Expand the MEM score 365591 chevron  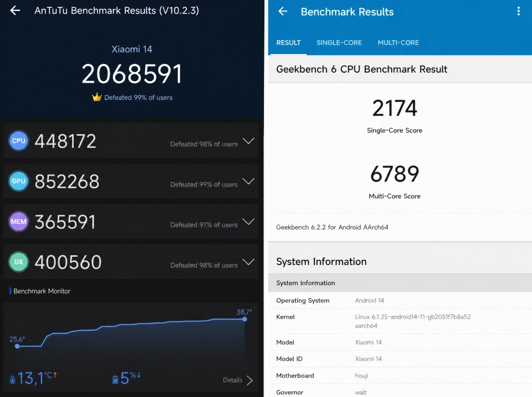pos(248,221)
